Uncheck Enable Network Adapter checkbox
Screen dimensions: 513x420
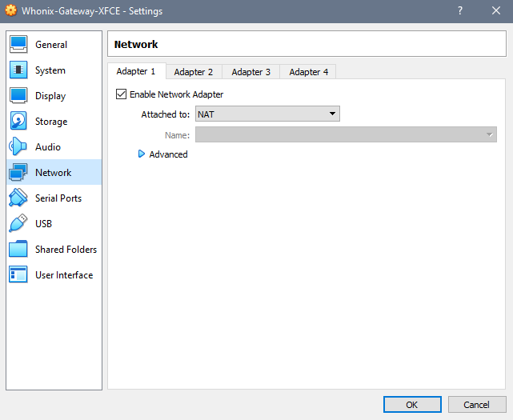click(122, 94)
